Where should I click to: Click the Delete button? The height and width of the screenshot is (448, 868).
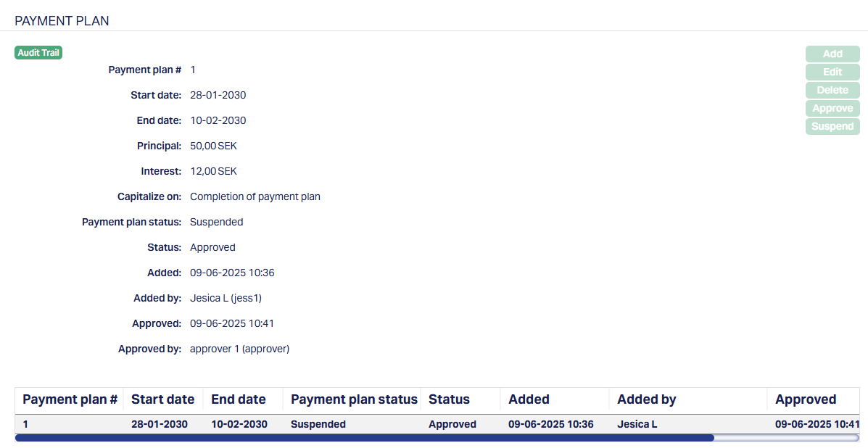click(x=832, y=90)
